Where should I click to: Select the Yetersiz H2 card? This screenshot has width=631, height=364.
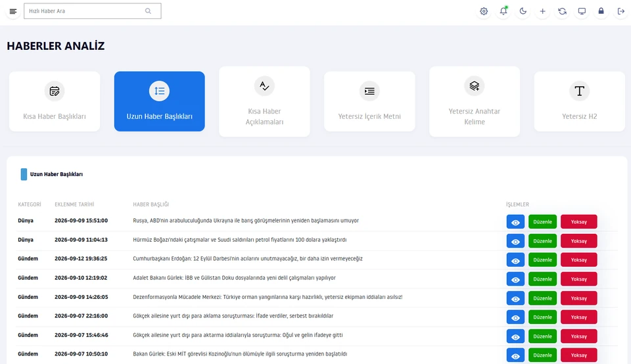pyautogui.click(x=580, y=101)
